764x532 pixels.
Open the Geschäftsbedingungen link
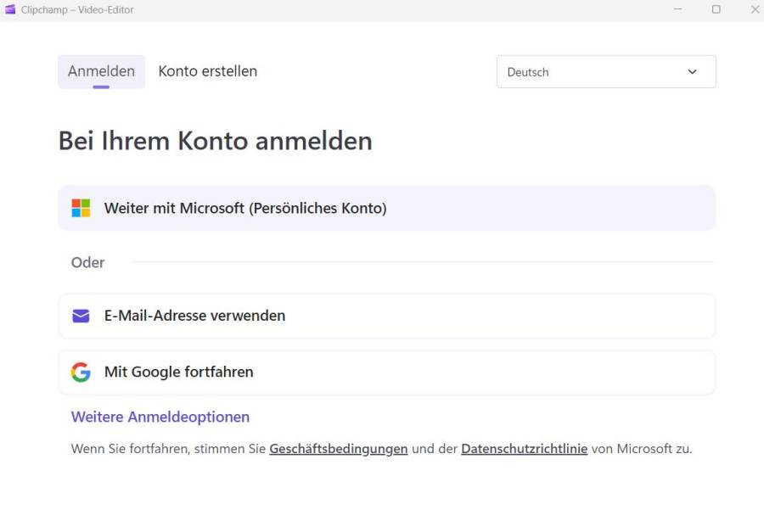[338, 449]
